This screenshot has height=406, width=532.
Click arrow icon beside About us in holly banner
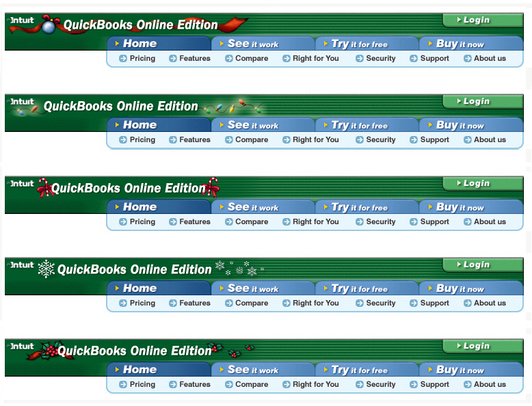[x=467, y=385]
